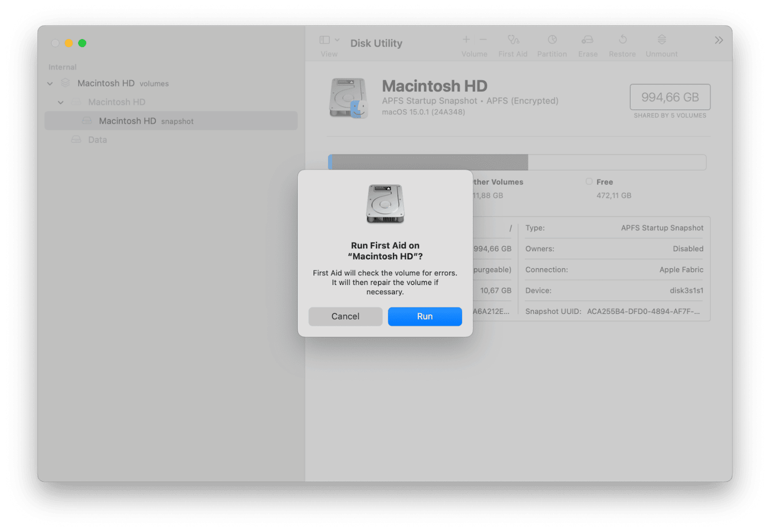Image resolution: width=770 pixels, height=532 pixels.
Task: Show more toolbar items via double chevron
Action: pos(719,40)
